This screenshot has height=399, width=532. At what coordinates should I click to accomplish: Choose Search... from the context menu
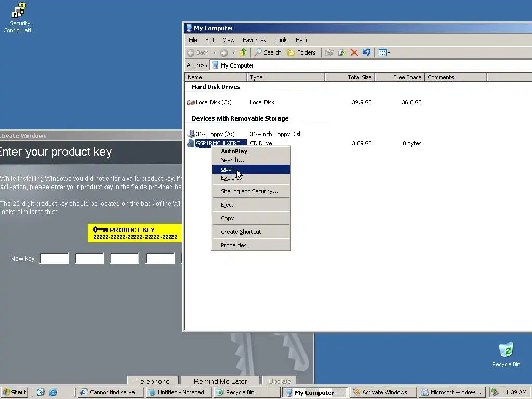click(x=251, y=160)
